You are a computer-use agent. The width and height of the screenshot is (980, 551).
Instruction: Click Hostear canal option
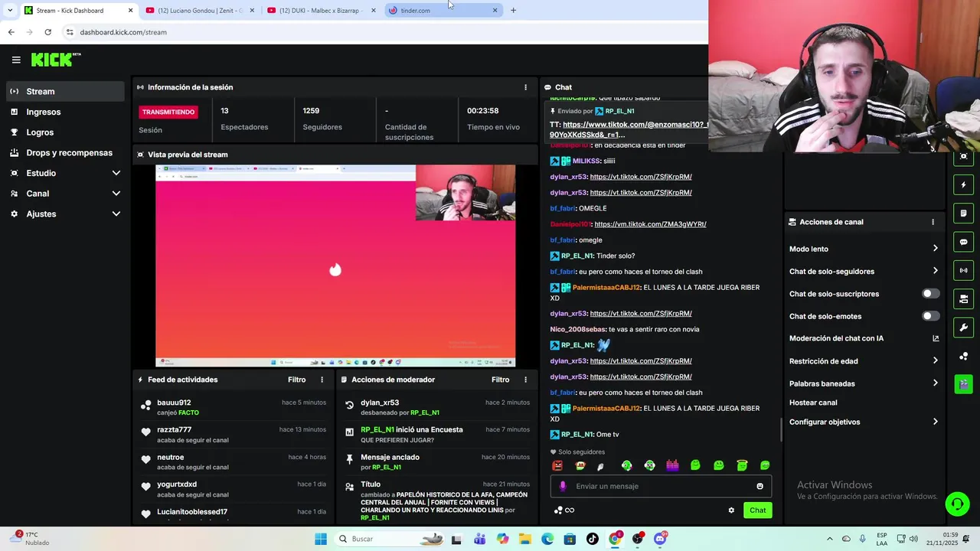tap(813, 403)
